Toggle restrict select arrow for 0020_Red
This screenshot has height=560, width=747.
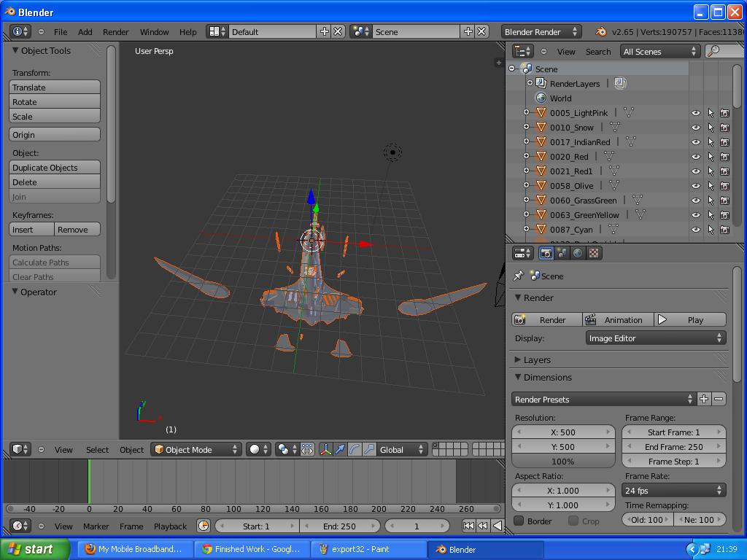[711, 157]
